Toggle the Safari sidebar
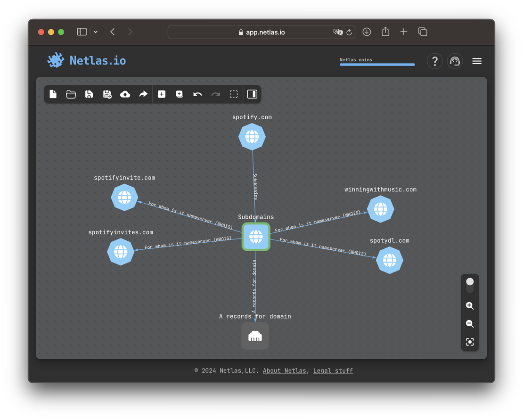Screen dimensions: 523x420 (82, 32)
